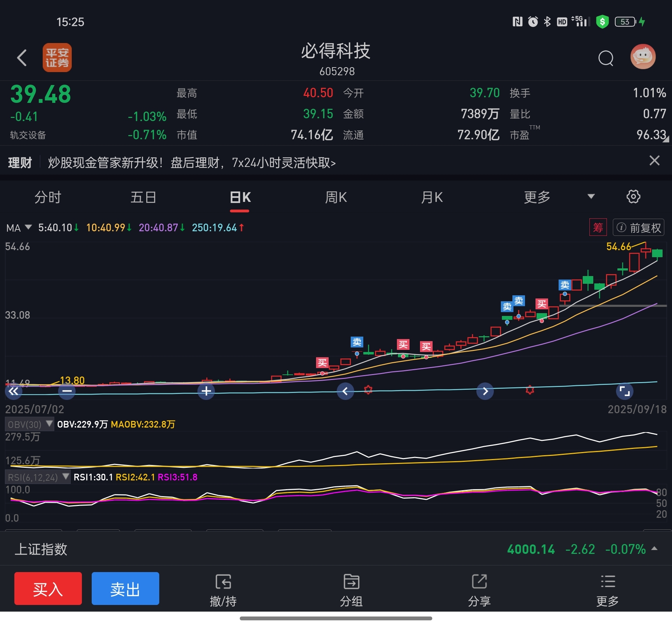Switch to the 分时 tab

tap(48, 197)
